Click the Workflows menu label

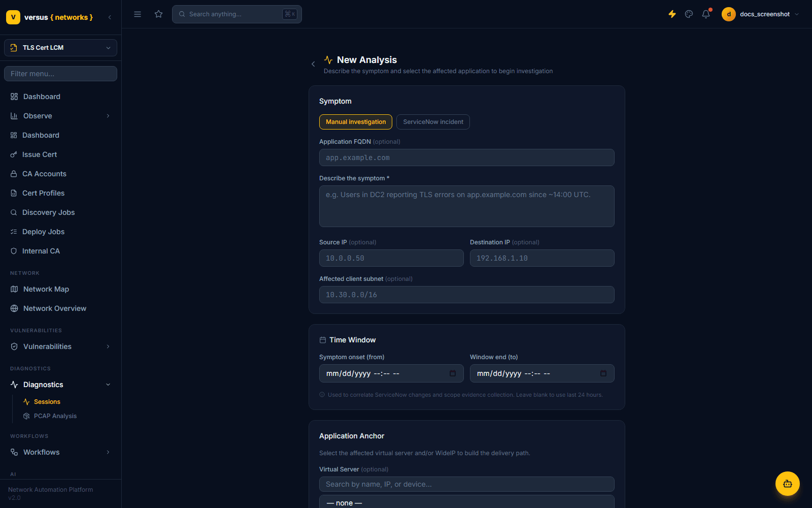42,452
